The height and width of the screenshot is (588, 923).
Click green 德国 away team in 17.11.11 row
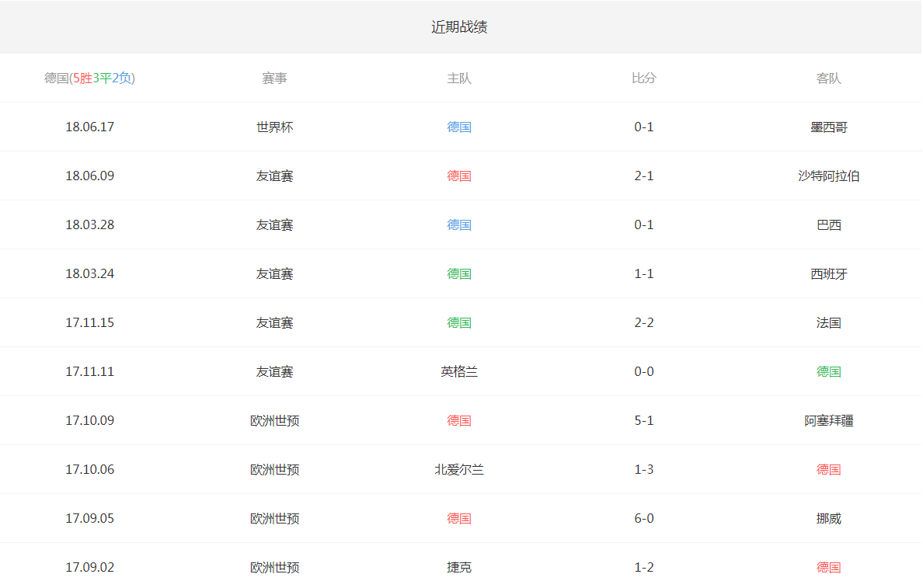(828, 371)
